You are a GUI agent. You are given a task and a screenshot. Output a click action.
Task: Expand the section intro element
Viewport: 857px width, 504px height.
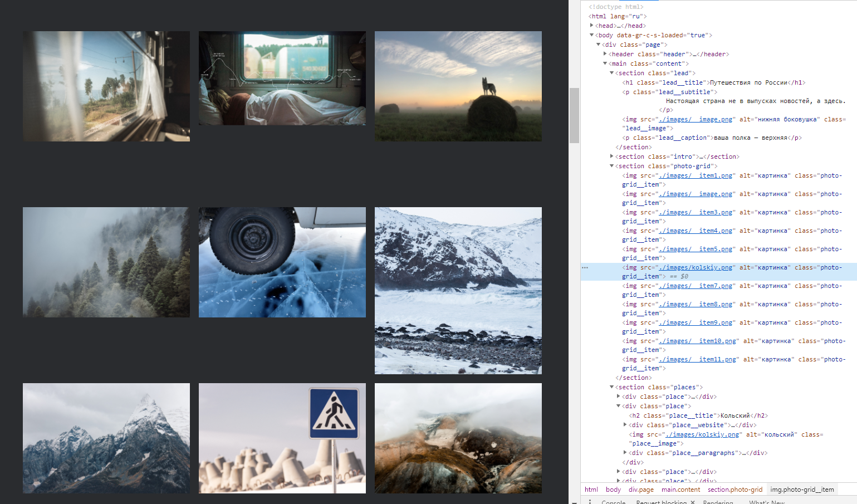click(x=611, y=156)
